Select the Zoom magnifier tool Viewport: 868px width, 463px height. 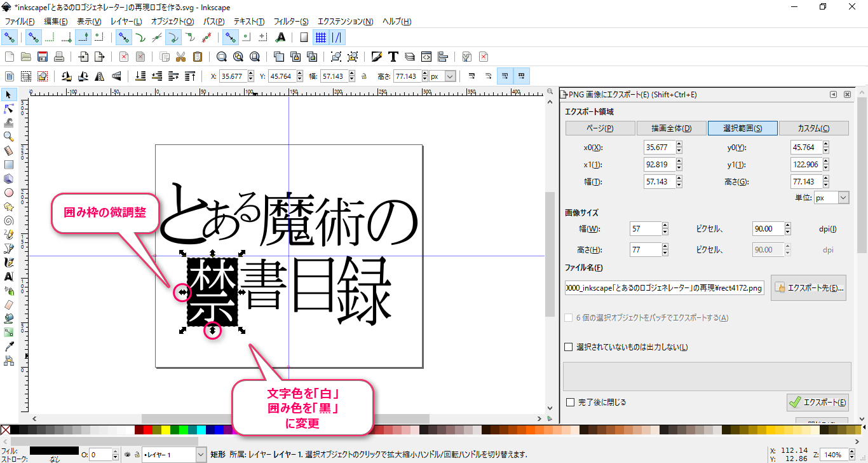(9, 137)
